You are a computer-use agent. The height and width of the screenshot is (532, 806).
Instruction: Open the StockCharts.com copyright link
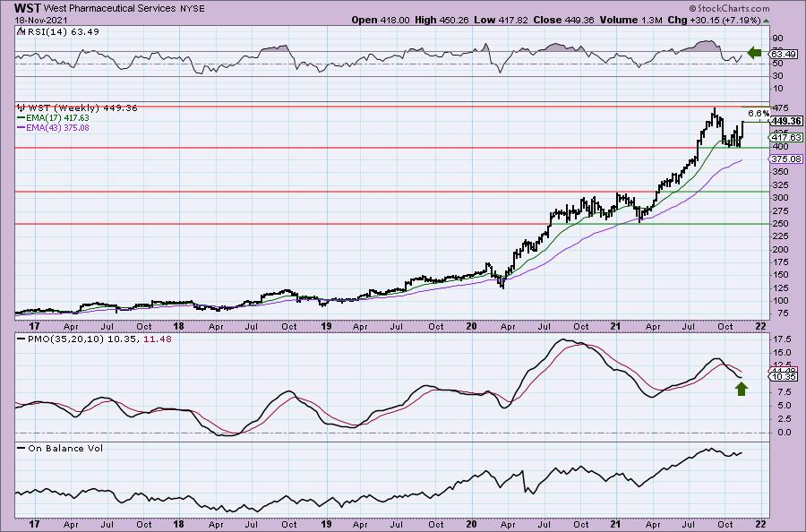(729, 8)
